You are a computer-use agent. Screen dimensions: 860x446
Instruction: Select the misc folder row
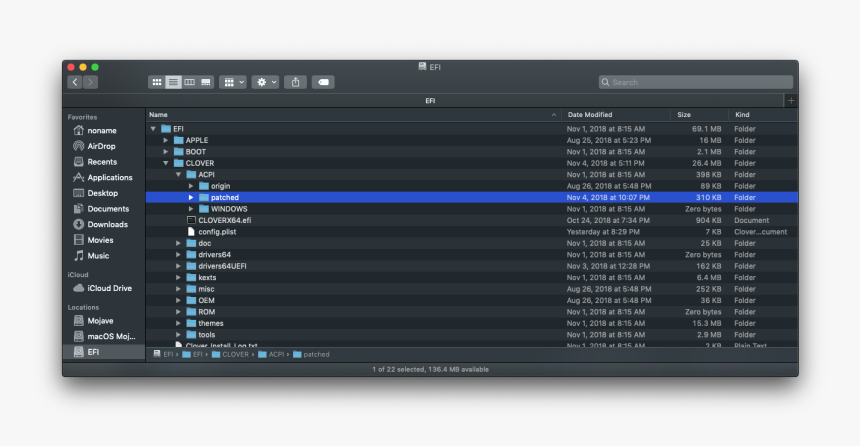click(x=472, y=289)
